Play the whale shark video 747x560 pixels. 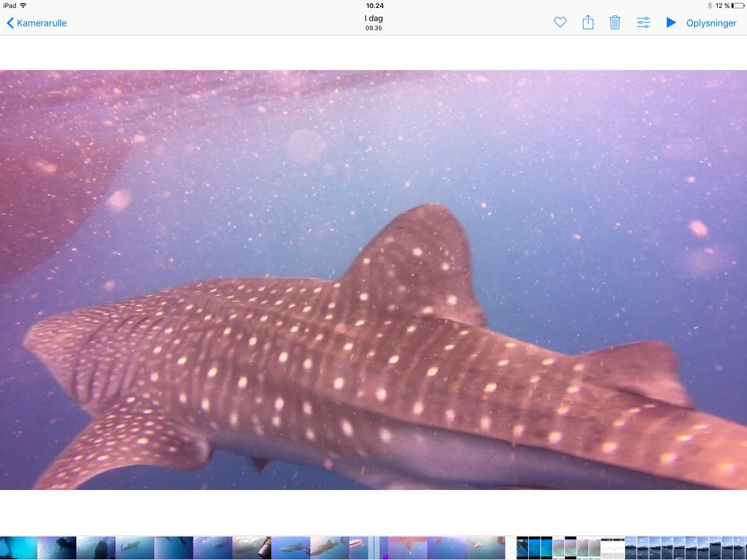coord(671,23)
